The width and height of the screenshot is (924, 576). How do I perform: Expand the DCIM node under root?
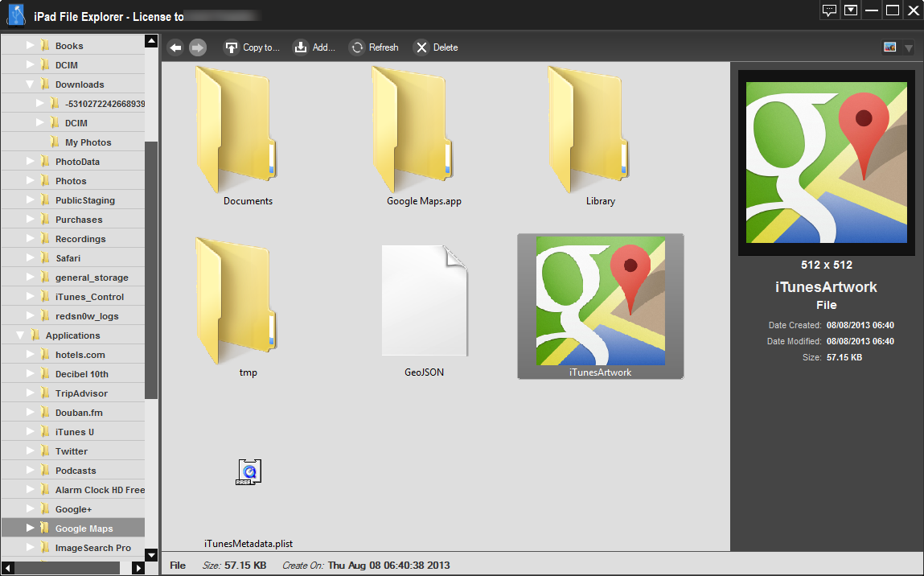point(30,65)
